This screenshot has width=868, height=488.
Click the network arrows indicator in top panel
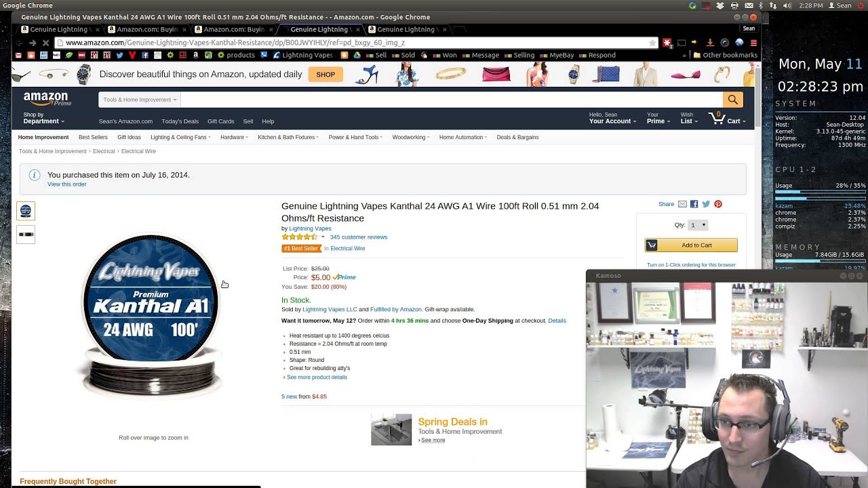(x=773, y=5)
